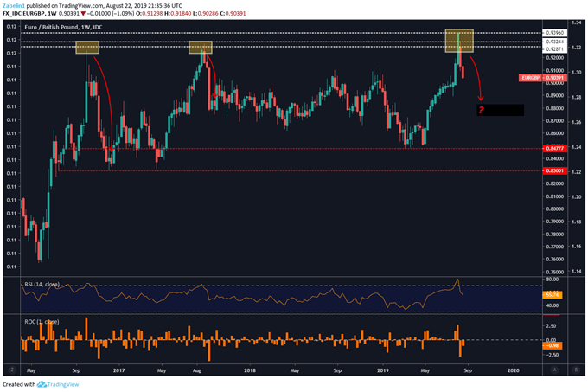This screenshot has height=392, width=588.
Task: Click the high value H:0.91840 in the header
Action: (x=178, y=13)
